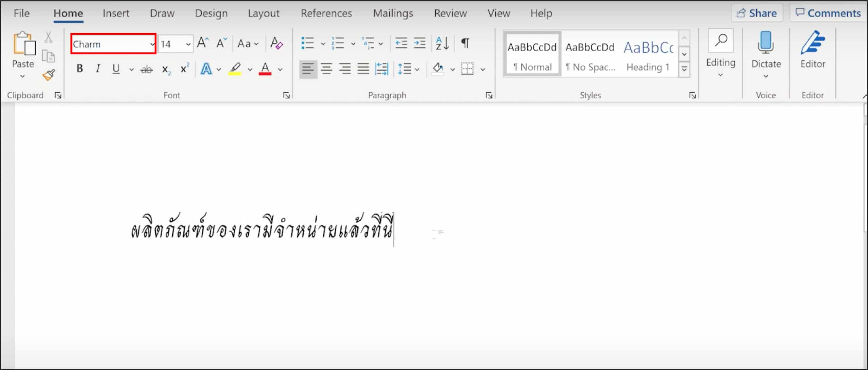Apply red font color
The width and height of the screenshot is (868, 370).
[x=265, y=69]
